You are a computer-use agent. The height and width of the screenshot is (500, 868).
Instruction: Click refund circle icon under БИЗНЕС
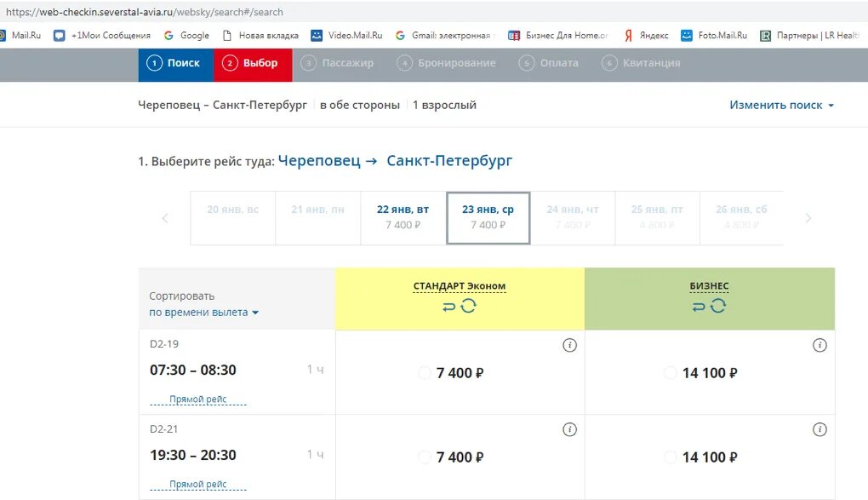[718, 306]
